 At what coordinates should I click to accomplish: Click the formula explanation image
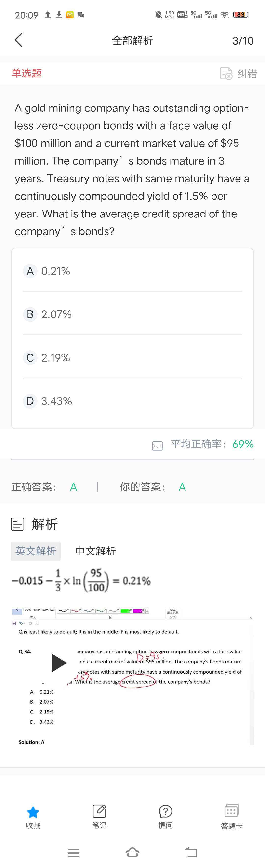(x=81, y=580)
